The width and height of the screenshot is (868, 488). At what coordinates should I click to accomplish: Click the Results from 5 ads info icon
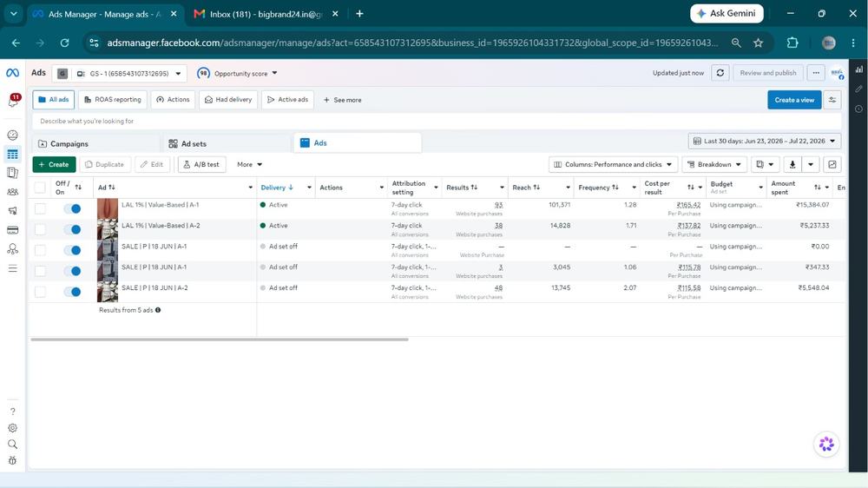point(158,310)
